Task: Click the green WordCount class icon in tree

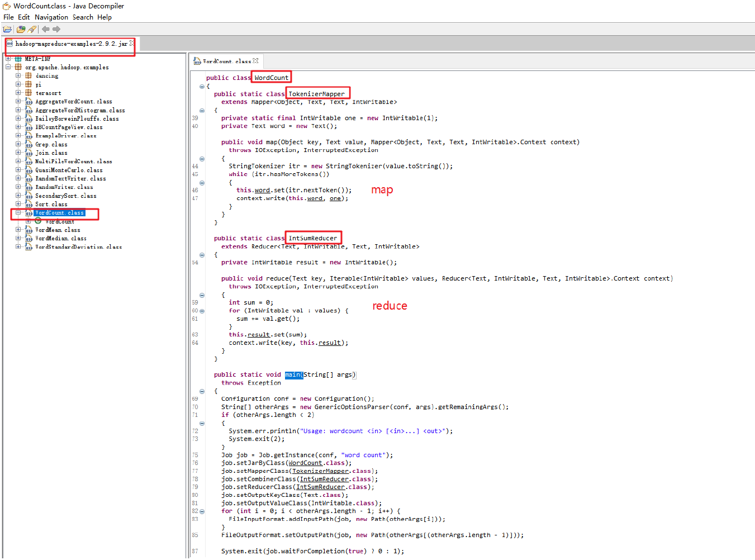Action: point(38,221)
